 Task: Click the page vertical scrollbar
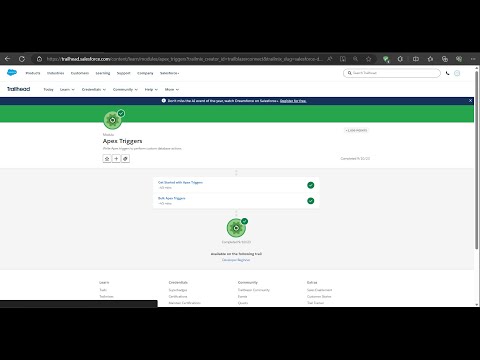[x=477, y=160]
